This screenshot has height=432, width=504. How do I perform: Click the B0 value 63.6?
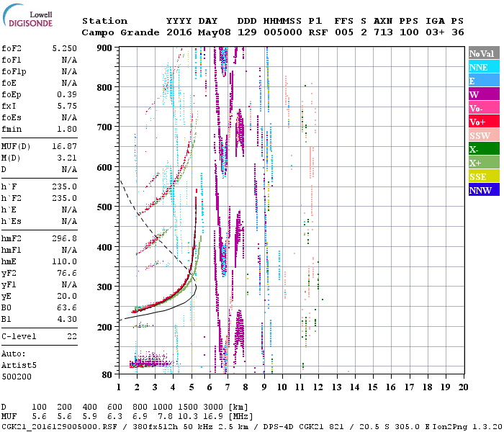67,307
